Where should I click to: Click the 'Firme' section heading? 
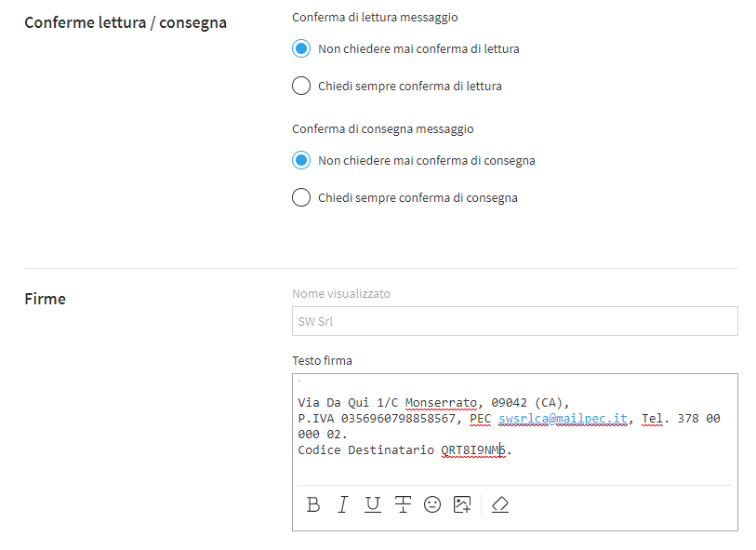45,299
